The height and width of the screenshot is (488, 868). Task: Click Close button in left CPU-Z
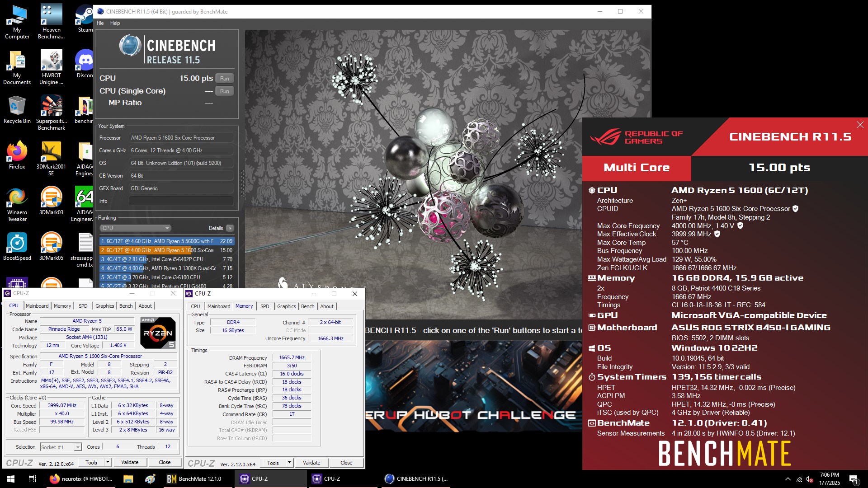pos(165,462)
